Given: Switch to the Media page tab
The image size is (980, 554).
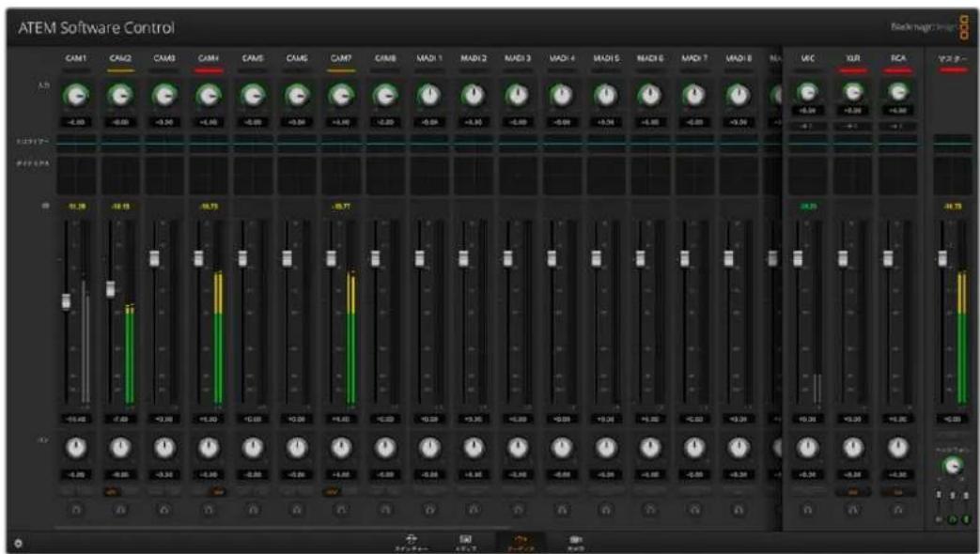Looking at the screenshot, I should [x=466, y=542].
